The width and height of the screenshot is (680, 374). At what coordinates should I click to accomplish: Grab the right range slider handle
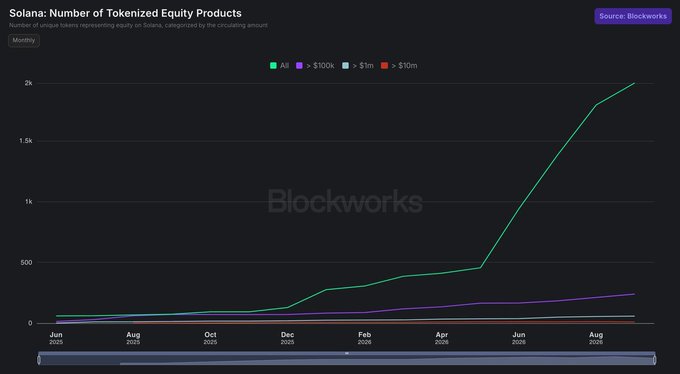point(654,359)
